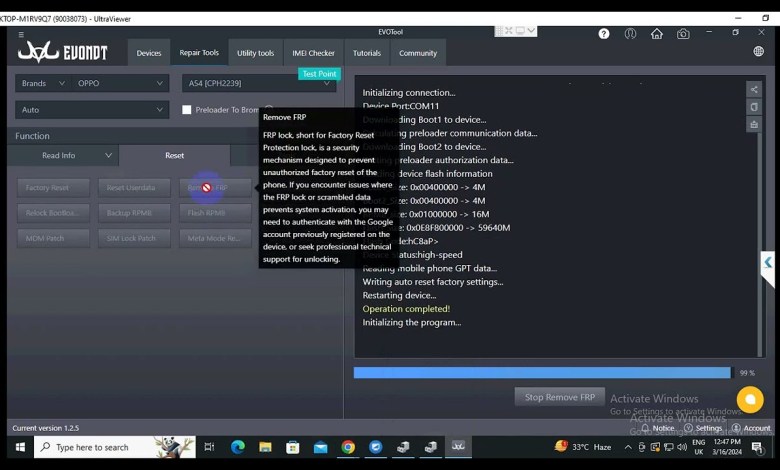This screenshot has height=470, width=780.
Task: Switch to the Utility tools tab
Action: (x=255, y=53)
